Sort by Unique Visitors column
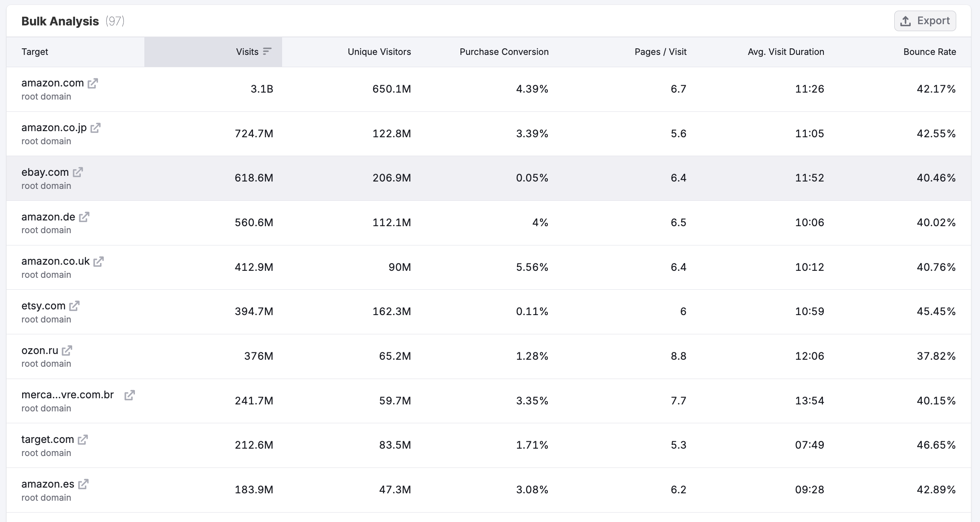 tap(379, 52)
